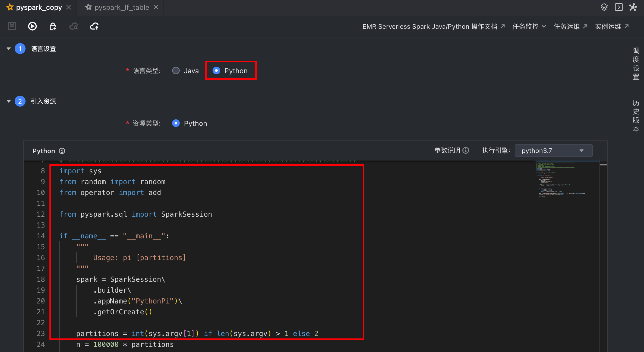The width and height of the screenshot is (644, 352).
Task: Close the pyspark_copy tab
Action: pos(69,7)
